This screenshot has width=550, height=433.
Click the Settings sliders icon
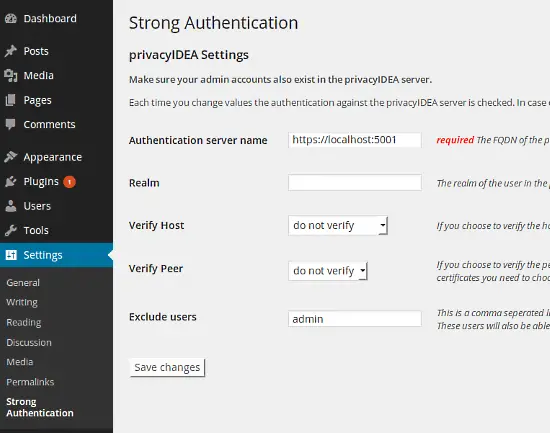click(x=11, y=255)
